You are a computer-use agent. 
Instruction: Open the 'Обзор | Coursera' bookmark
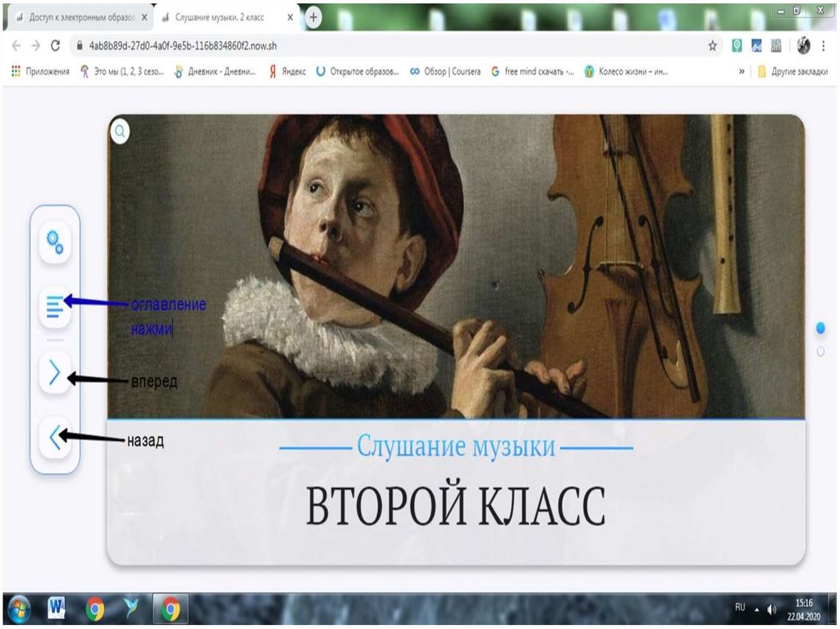[445, 71]
